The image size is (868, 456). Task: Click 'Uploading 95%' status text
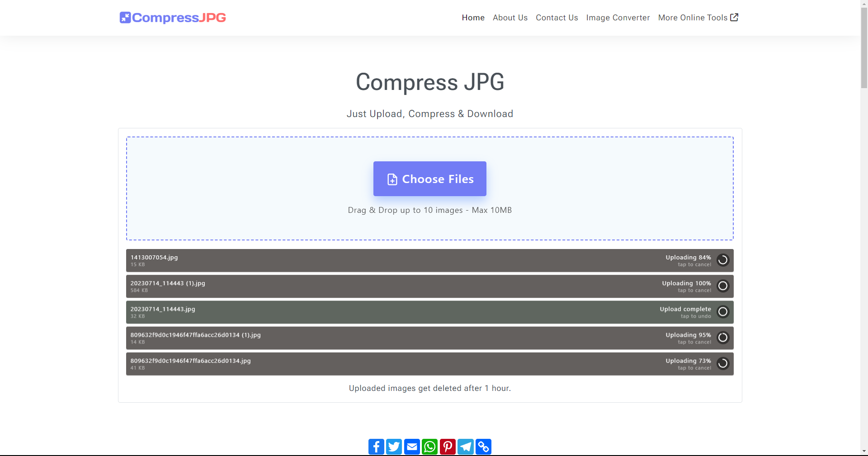coord(688,334)
